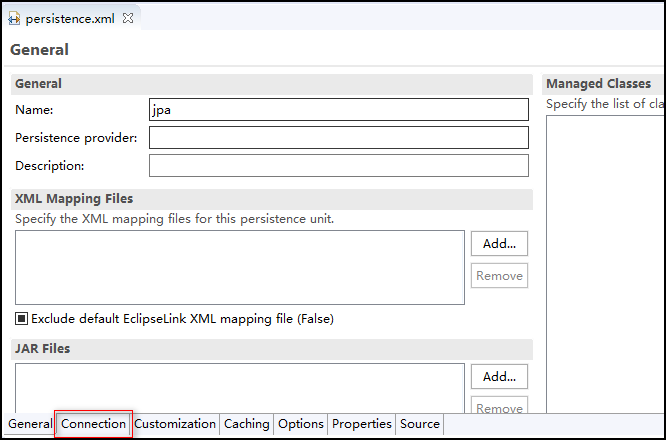Open the Connection tab
The width and height of the screenshot is (666, 440).
coord(93,424)
